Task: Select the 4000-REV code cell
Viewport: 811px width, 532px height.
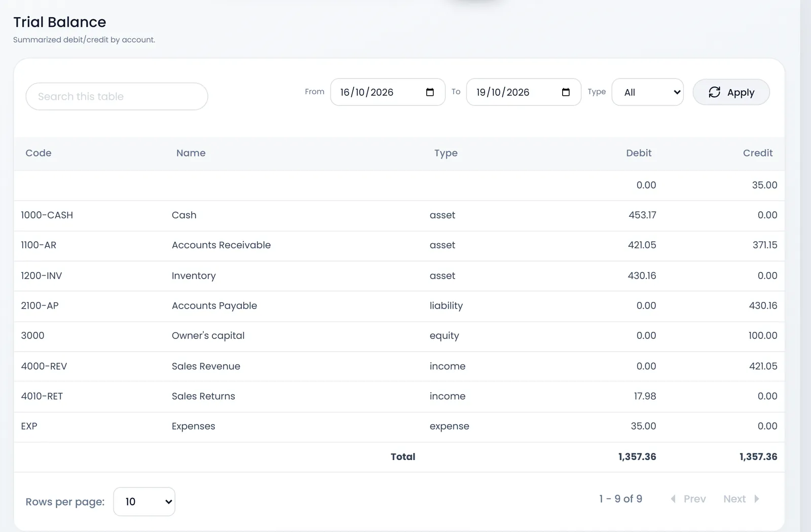Action: click(x=44, y=366)
